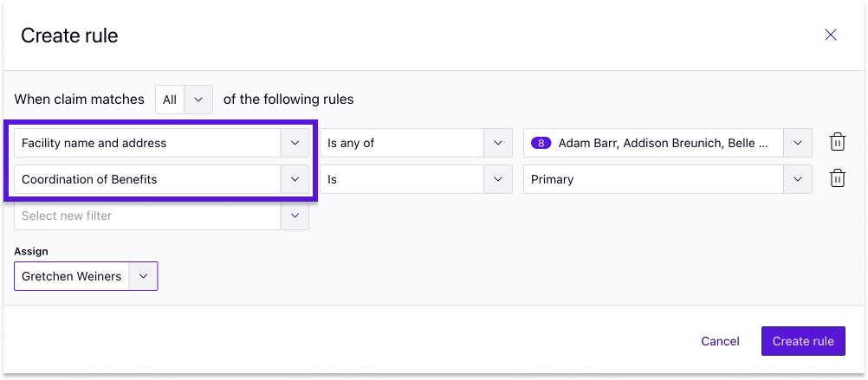This screenshot has width=868, height=380.
Task: Expand Facility name and address chevron
Action: pyautogui.click(x=295, y=143)
